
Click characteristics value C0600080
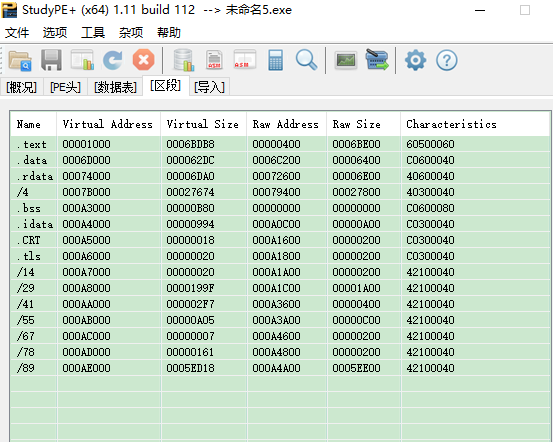(430, 208)
